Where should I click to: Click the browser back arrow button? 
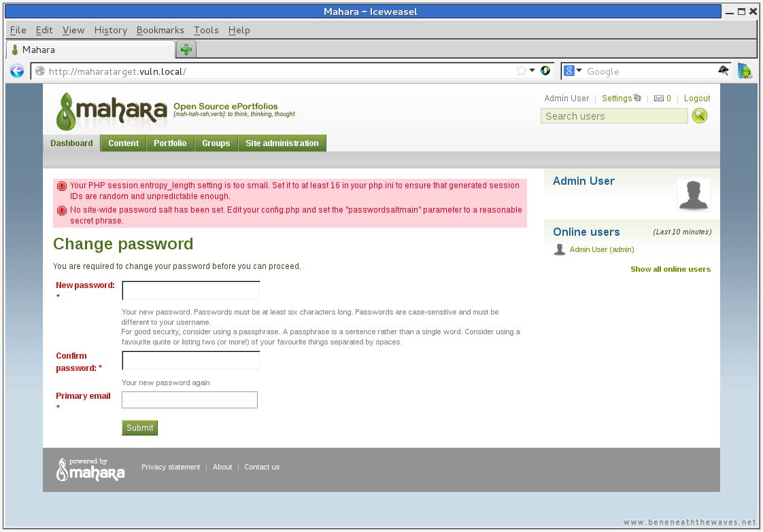coord(17,71)
